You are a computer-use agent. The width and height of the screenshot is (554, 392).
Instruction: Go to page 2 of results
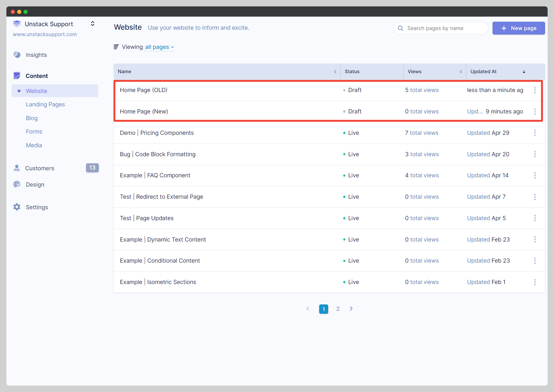click(x=338, y=309)
